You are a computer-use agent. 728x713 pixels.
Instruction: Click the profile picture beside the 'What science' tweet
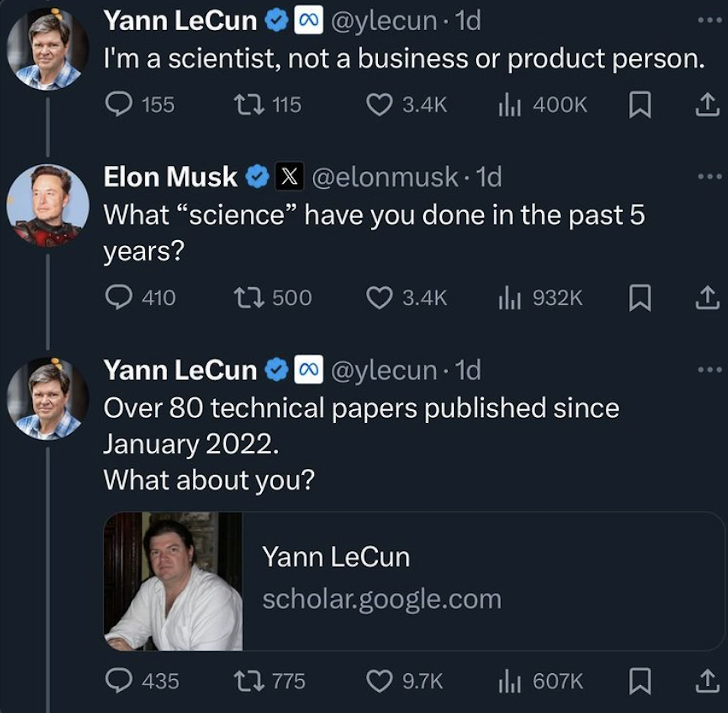pyautogui.click(x=48, y=205)
